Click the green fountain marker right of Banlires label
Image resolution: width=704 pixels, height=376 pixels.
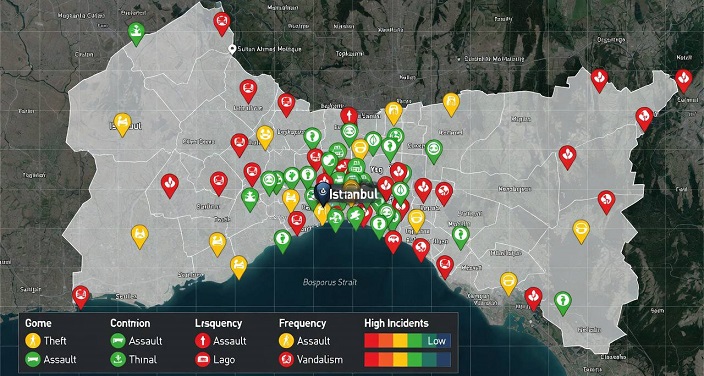250,199
